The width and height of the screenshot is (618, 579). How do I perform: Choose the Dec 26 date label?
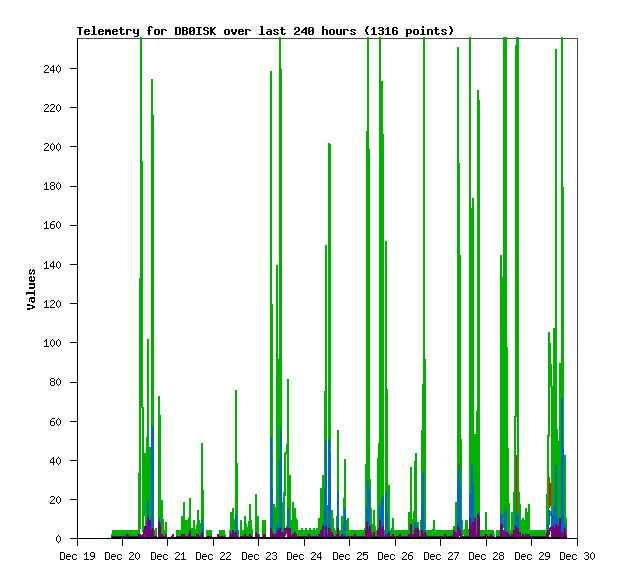395,556
